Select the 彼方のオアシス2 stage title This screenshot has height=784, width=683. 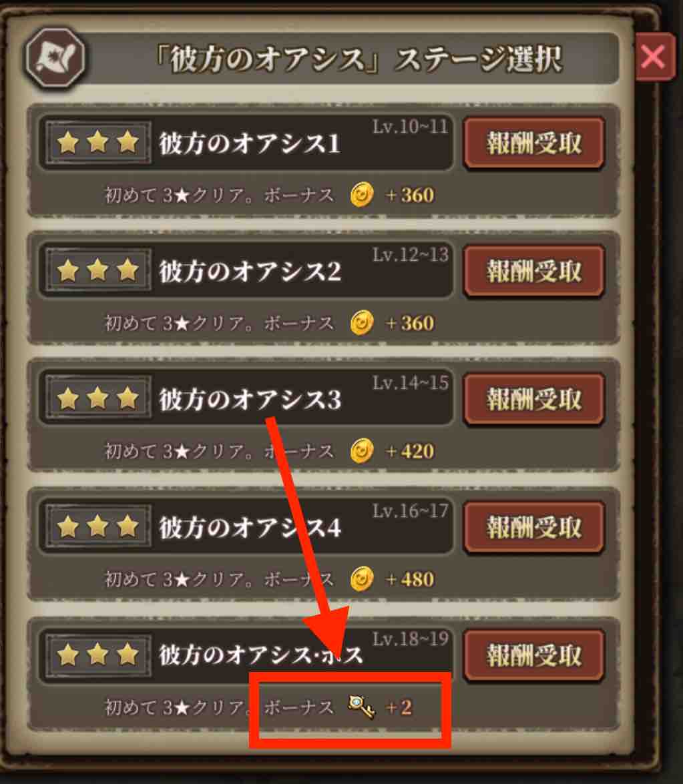coord(250,272)
